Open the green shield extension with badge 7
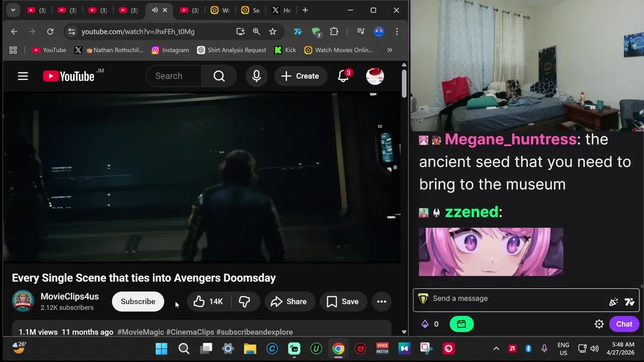The width and height of the screenshot is (644, 362). [x=316, y=32]
